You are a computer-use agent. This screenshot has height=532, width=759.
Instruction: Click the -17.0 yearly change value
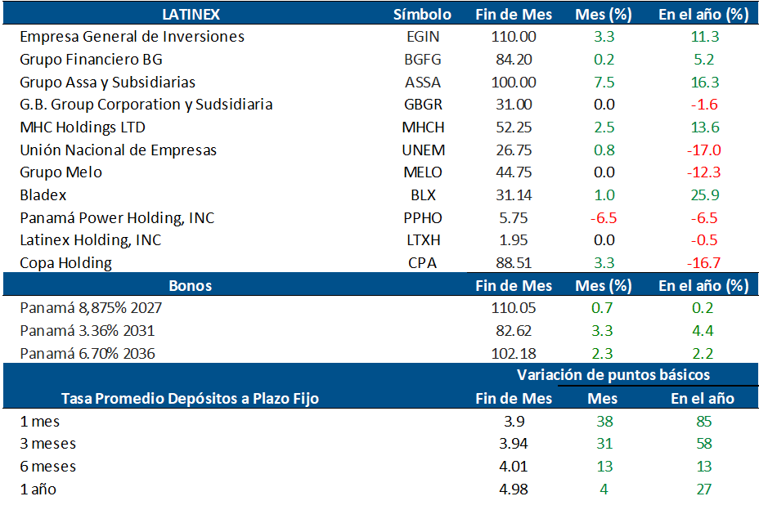(x=704, y=150)
